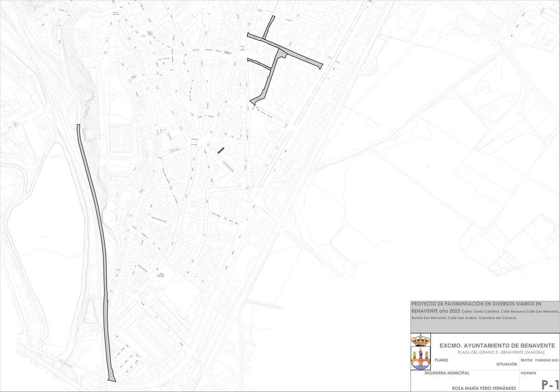Select the title line 'PROYECTO DE PAVIMENTACIÓN EN DIVERSOS VIARIOS EN'
560x392 pixels.
pos(476,304)
